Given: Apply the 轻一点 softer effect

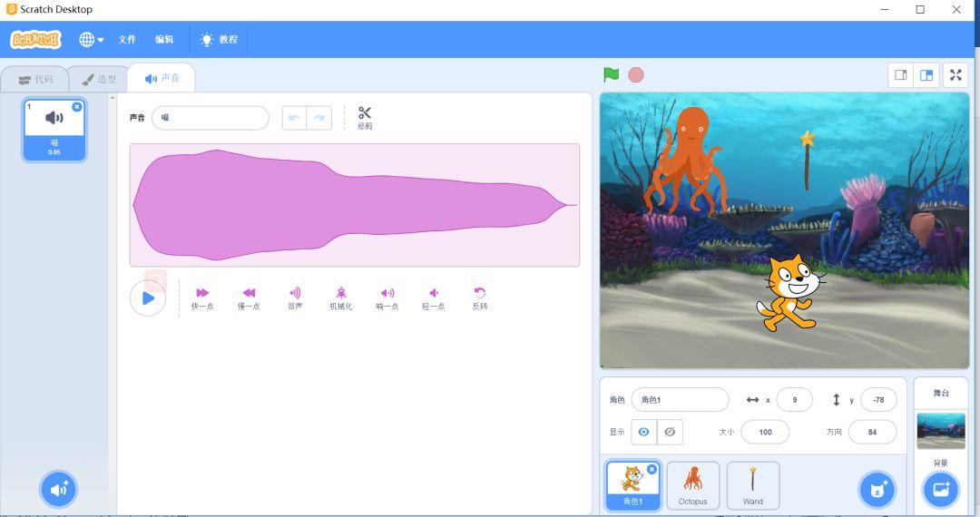Looking at the screenshot, I should point(434,298).
